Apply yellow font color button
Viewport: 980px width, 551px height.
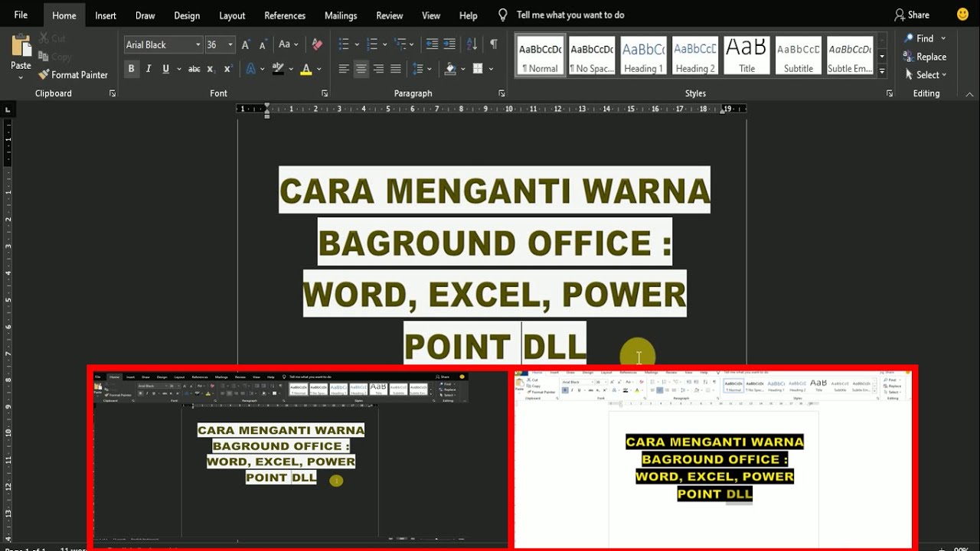[306, 69]
